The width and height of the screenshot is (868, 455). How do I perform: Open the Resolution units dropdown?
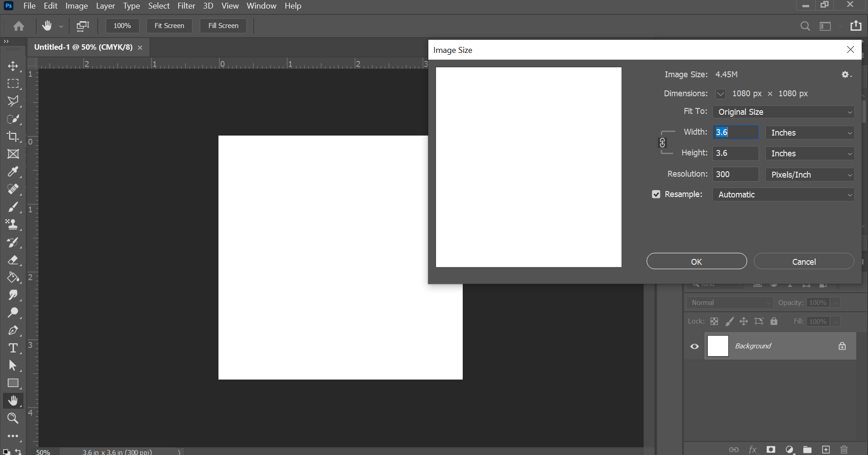[810, 174]
